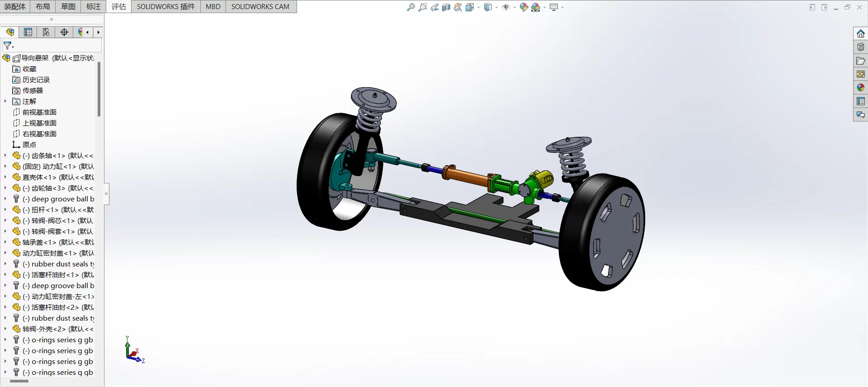Expand the 注解 tree node

tap(5, 101)
